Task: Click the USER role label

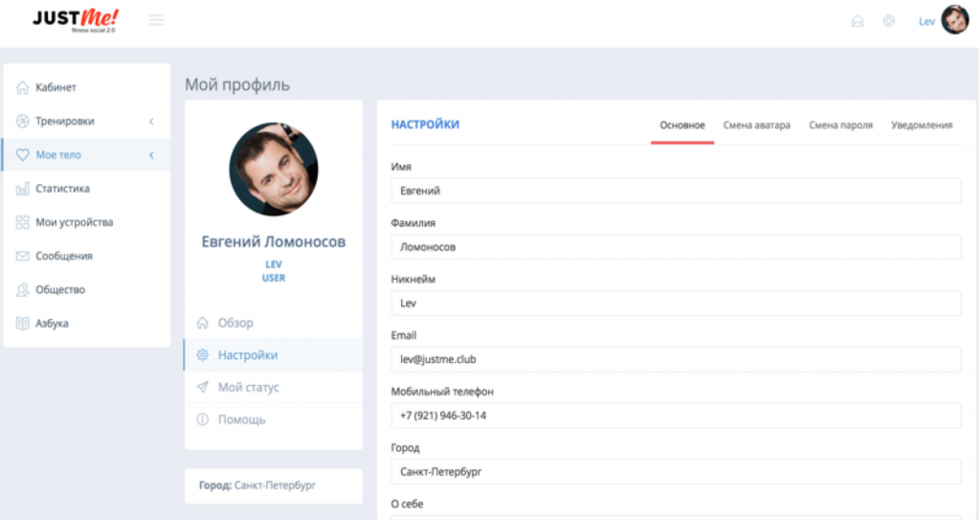Action: point(274,278)
